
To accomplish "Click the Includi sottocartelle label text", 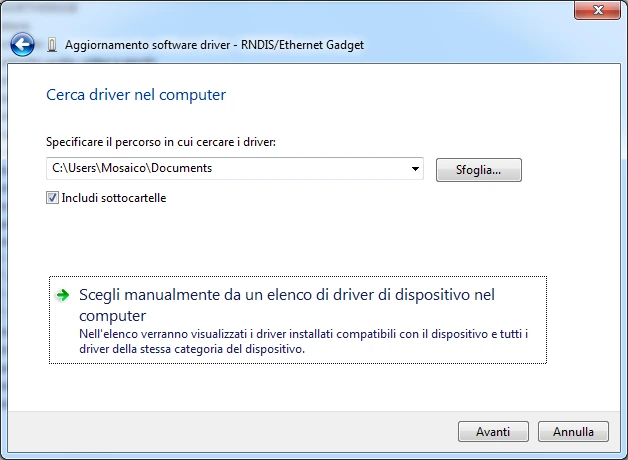I will [114, 198].
